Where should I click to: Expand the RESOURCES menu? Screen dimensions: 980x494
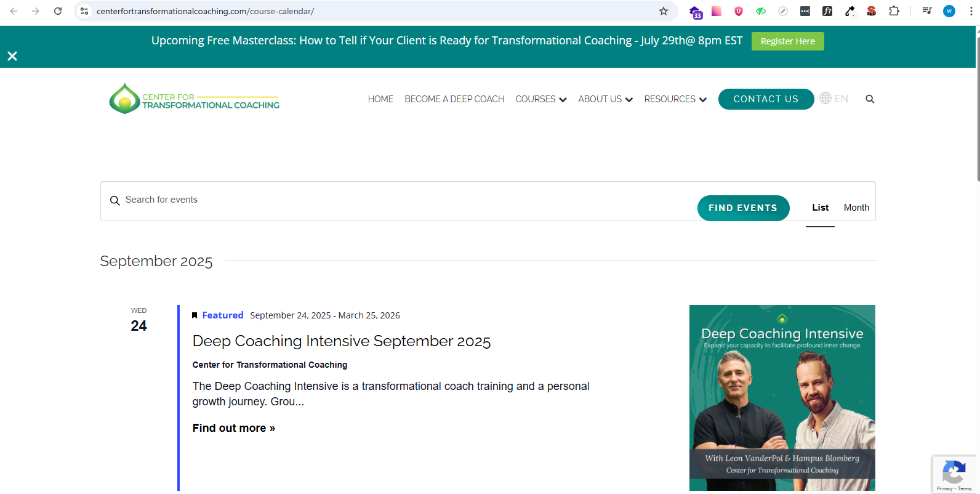point(675,99)
